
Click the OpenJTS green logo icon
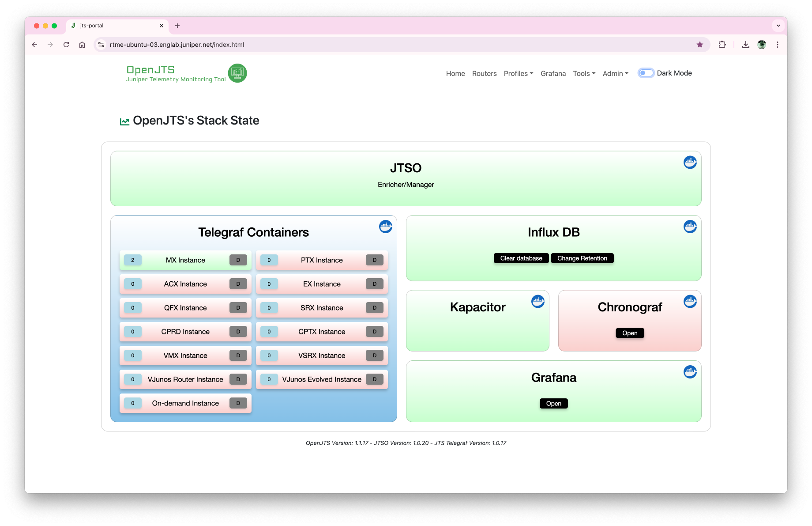(237, 73)
